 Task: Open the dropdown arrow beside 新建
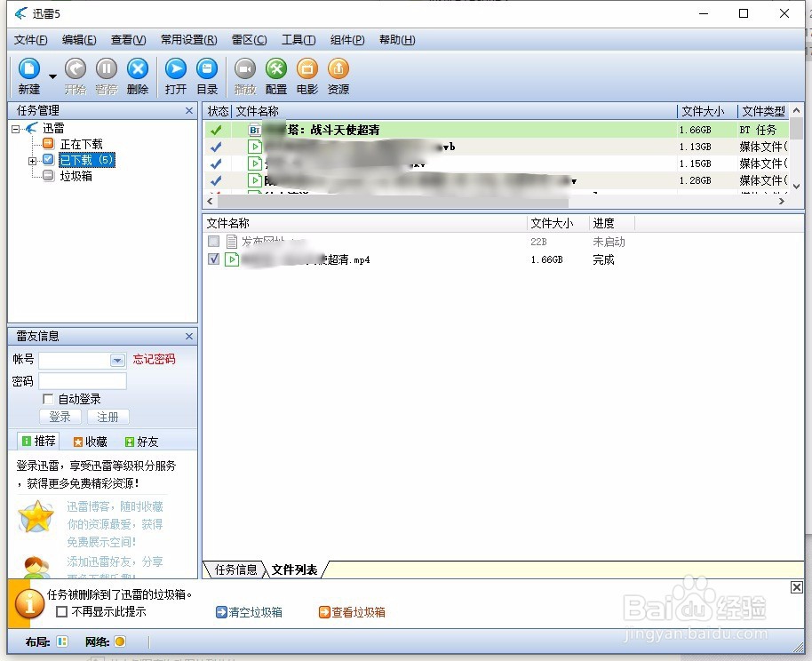point(52,76)
